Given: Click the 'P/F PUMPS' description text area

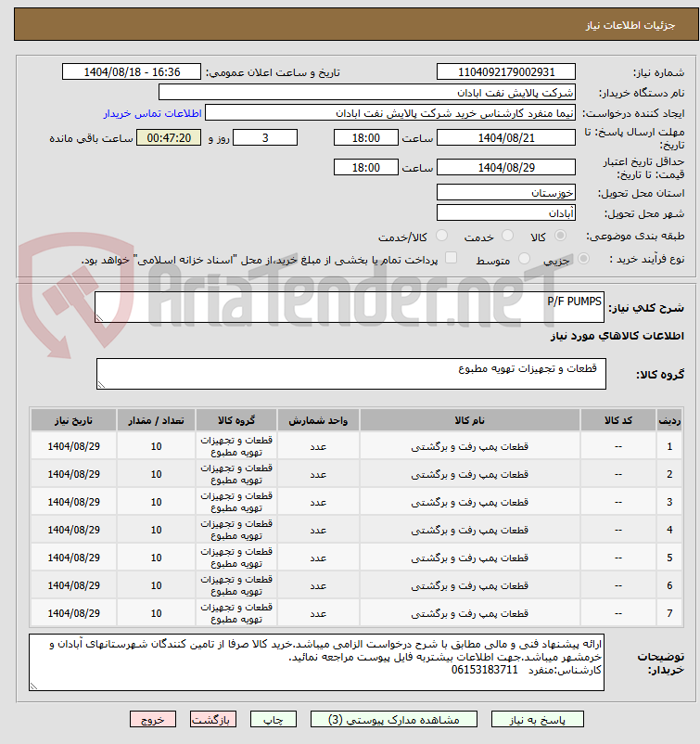Looking at the screenshot, I should point(350,307).
